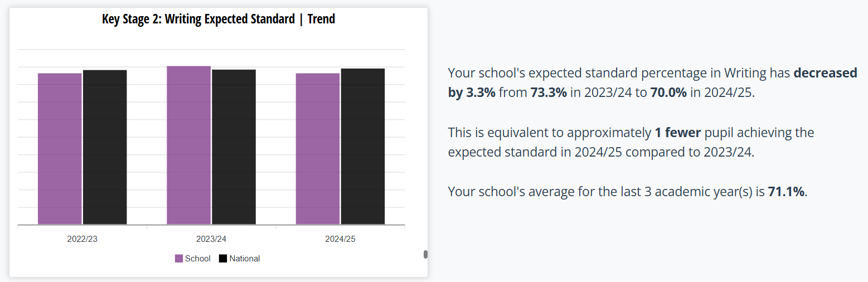Toggle the School series legend label

pyautogui.click(x=198, y=259)
